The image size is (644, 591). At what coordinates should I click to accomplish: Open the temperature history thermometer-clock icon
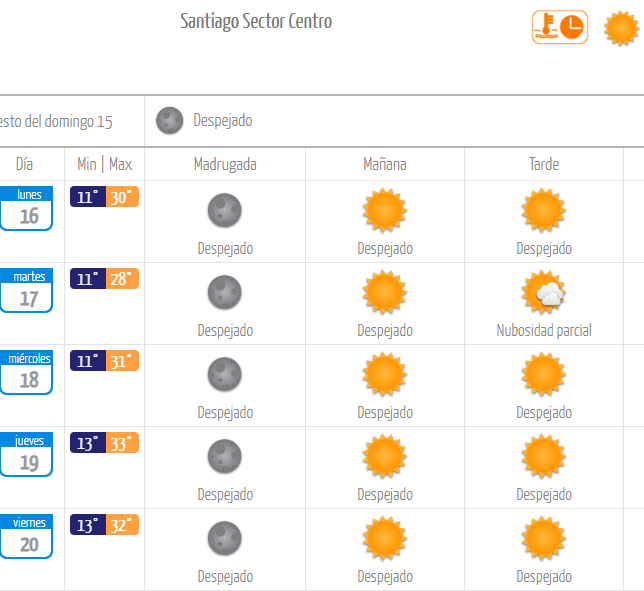(x=559, y=27)
